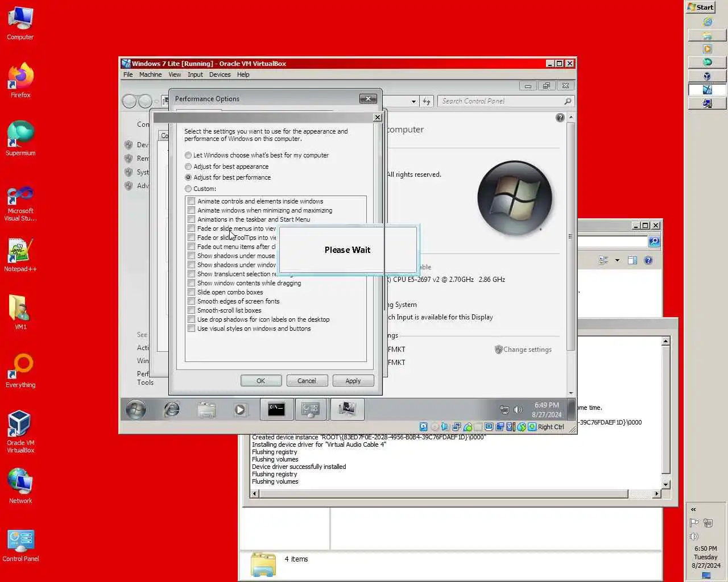
Task: Launch Oracle VM VirtualBox desktop shortcut
Action: [20, 431]
